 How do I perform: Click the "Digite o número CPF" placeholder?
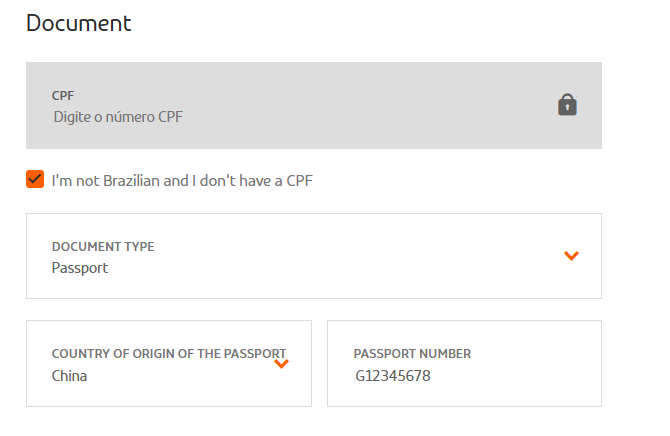click(x=118, y=116)
